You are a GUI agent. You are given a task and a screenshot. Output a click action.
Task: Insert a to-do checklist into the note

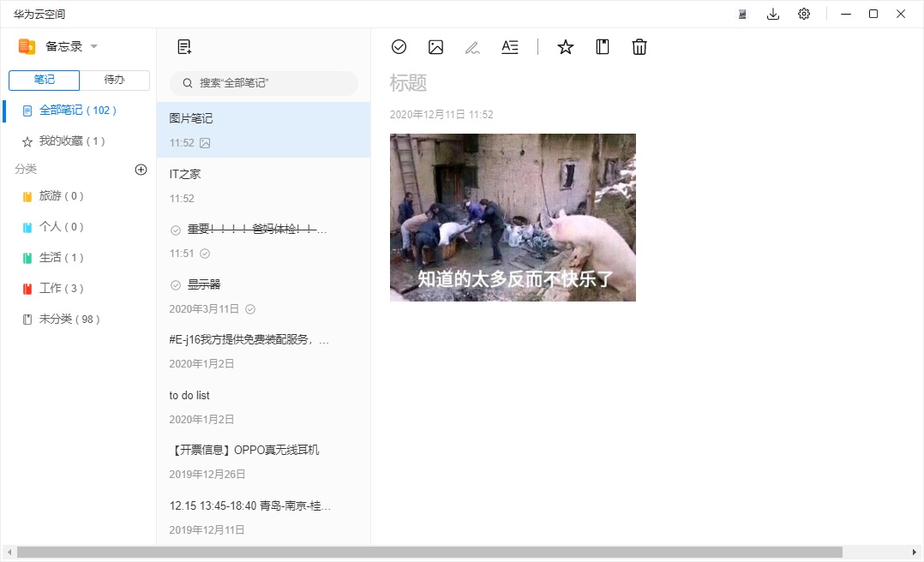tap(399, 46)
